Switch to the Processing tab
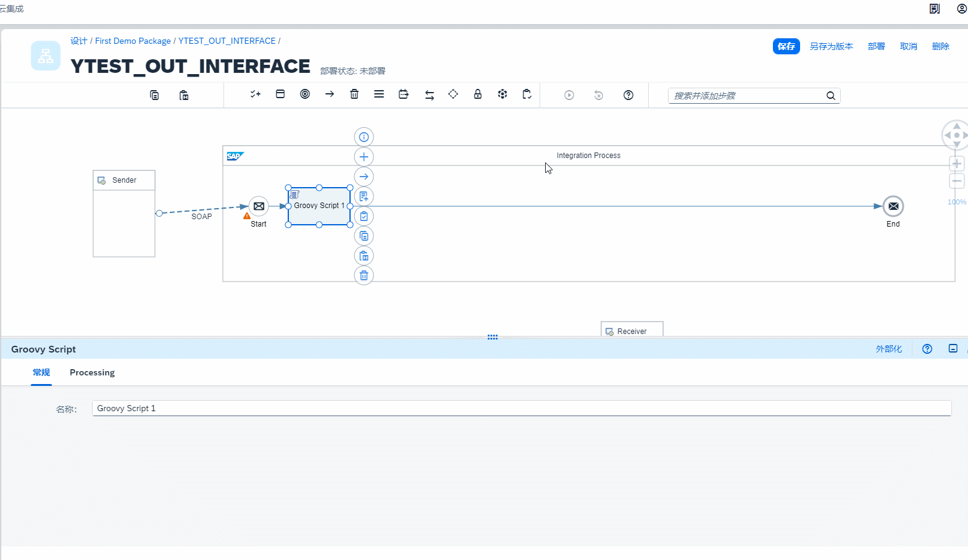 click(x=92, y=372)
